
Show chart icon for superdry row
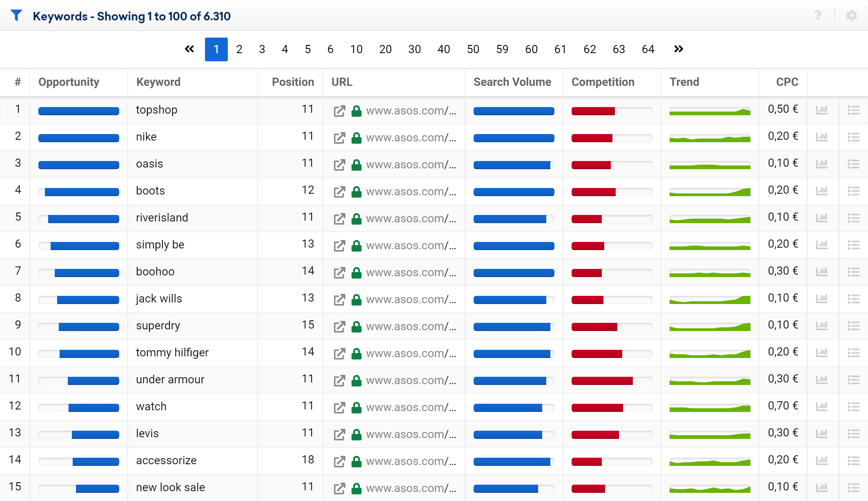822,326
